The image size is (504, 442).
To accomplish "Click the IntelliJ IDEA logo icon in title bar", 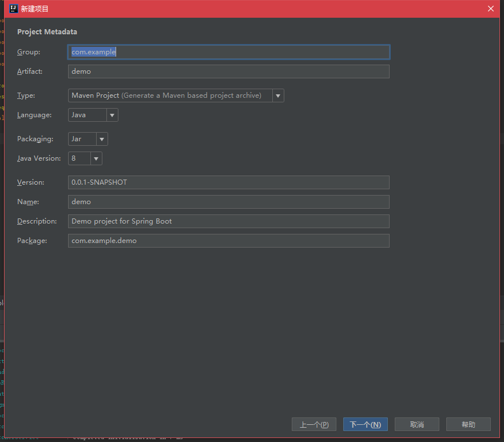I will [x=14, y=9].
